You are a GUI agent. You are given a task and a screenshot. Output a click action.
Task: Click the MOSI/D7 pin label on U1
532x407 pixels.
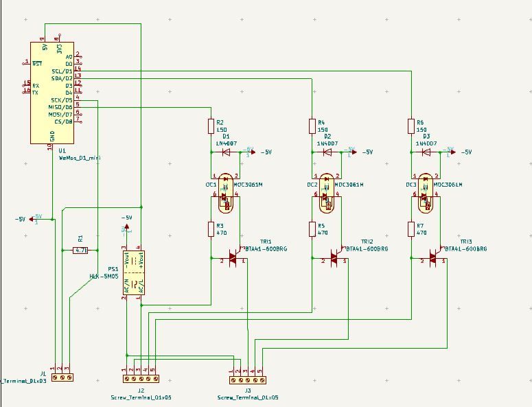60,115
